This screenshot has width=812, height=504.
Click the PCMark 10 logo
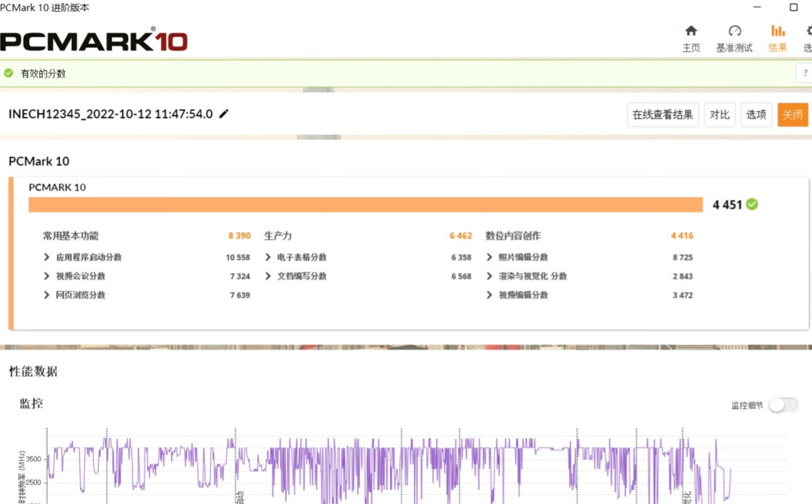94,40
